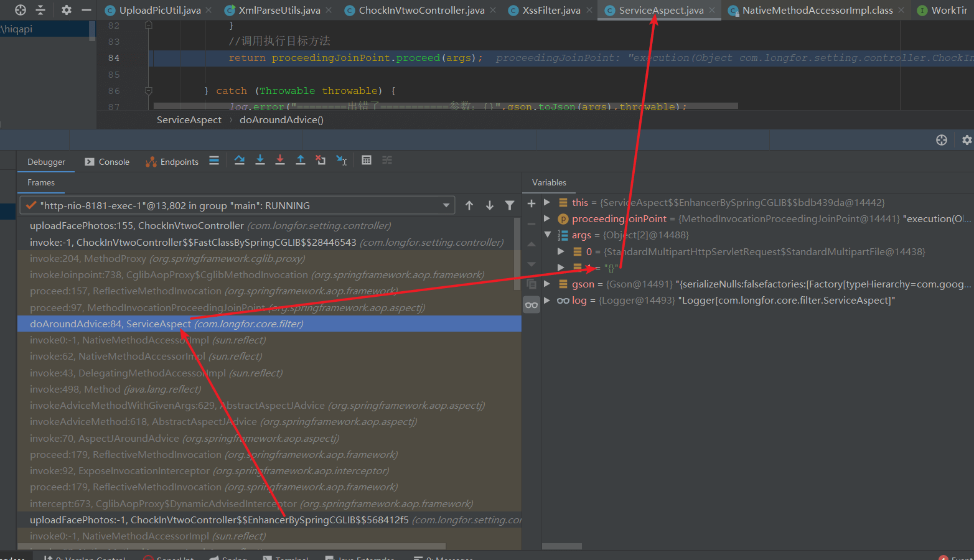The width and height of the screenshot is (974, 560).
Task: Drop frame in debugger toolbar
Action: pos(321,161)
